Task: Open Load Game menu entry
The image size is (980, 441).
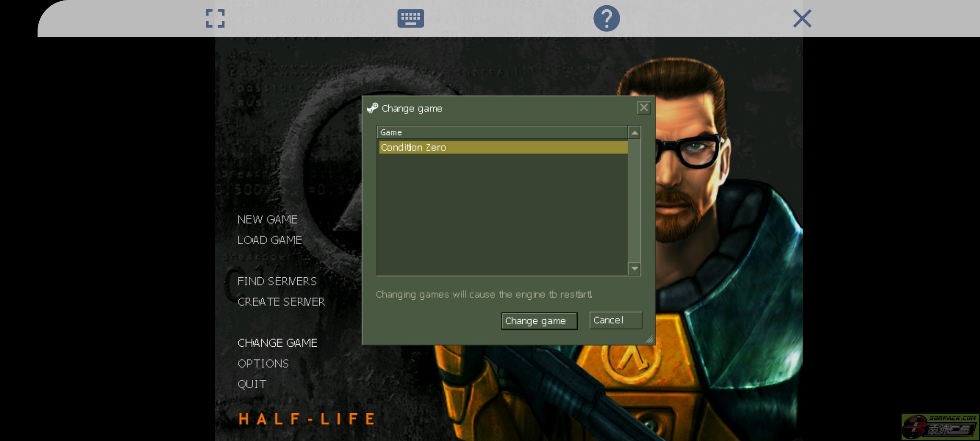Action: pos(269,240)
